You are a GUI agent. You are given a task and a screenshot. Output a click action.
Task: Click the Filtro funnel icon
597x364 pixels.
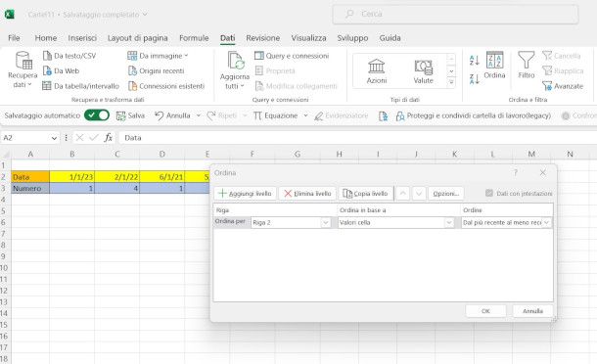coord(527,60)
